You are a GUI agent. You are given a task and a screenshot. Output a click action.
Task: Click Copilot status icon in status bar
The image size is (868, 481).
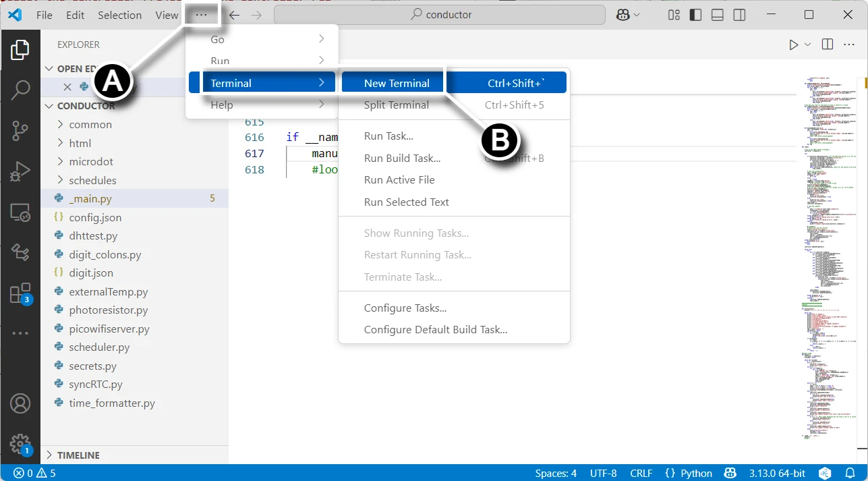point(730,473)
